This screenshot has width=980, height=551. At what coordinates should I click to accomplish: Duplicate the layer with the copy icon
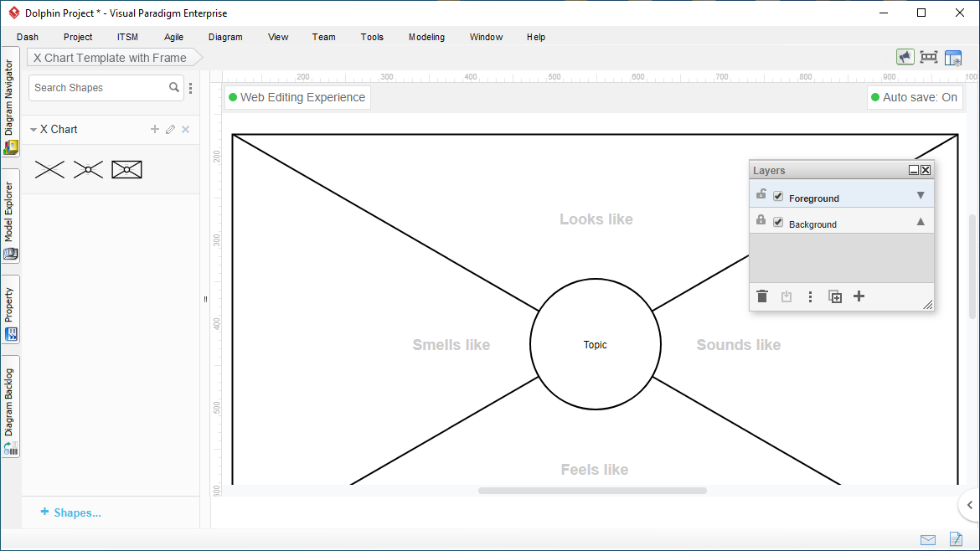[x=835, y=296]
